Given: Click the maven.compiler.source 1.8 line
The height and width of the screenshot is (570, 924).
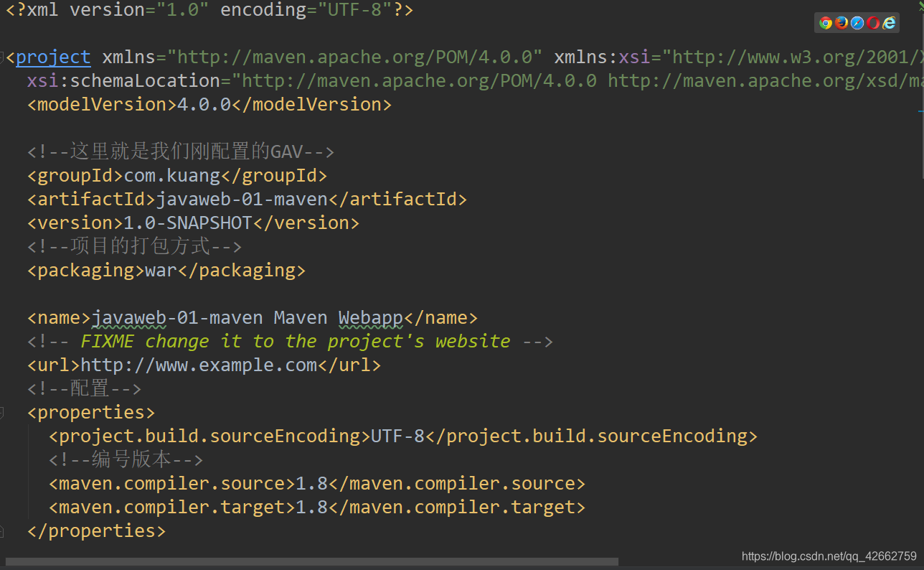Looking at the screenshot, I should coord(317,484).
